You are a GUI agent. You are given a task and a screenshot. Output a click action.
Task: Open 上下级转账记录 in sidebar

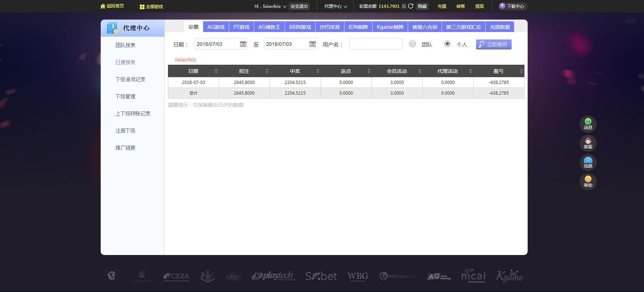[133, 113]
